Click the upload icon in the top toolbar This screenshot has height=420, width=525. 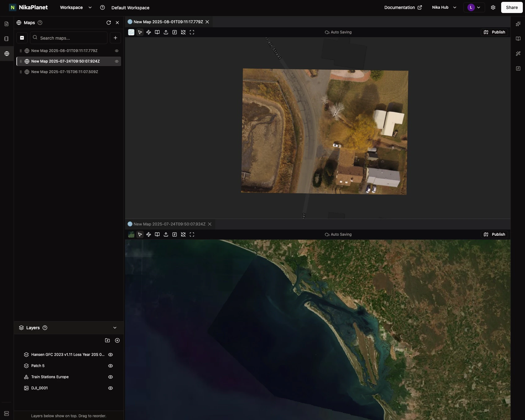(x=166, y=32)
